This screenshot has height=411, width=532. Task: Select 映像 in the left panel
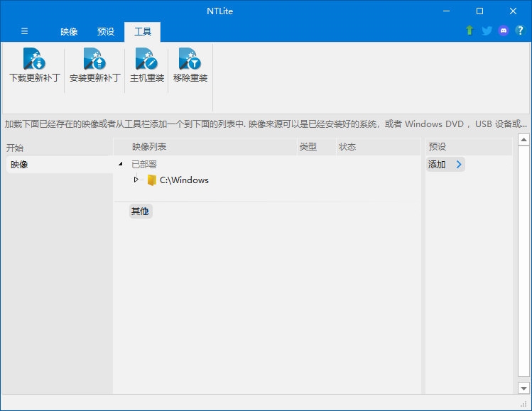[60, 165]
